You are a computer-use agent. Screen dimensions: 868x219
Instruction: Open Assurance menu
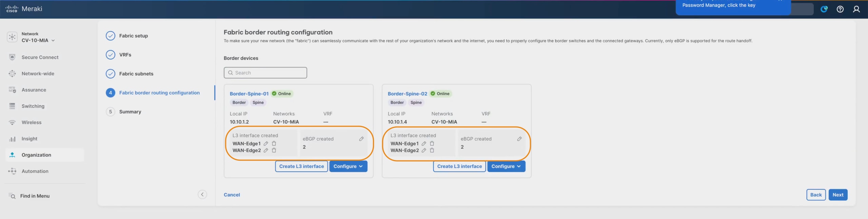click(x=34, y=90)
